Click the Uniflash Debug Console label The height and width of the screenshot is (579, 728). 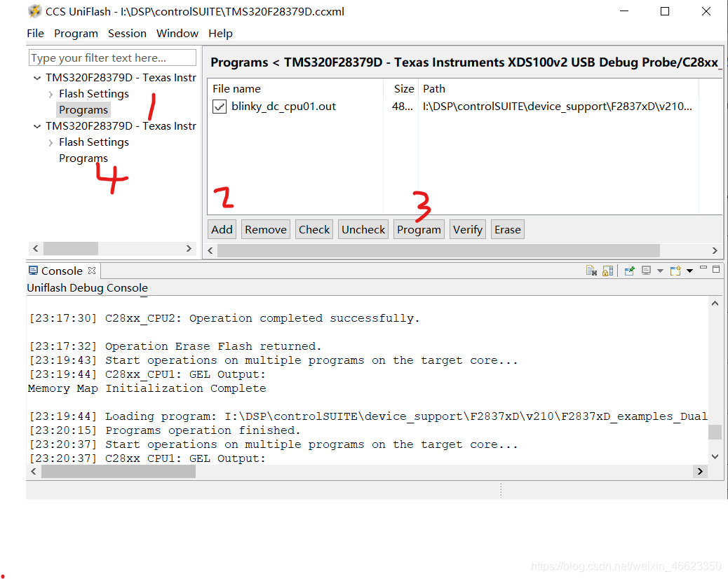pyautogui.click(x=87, y=287)
